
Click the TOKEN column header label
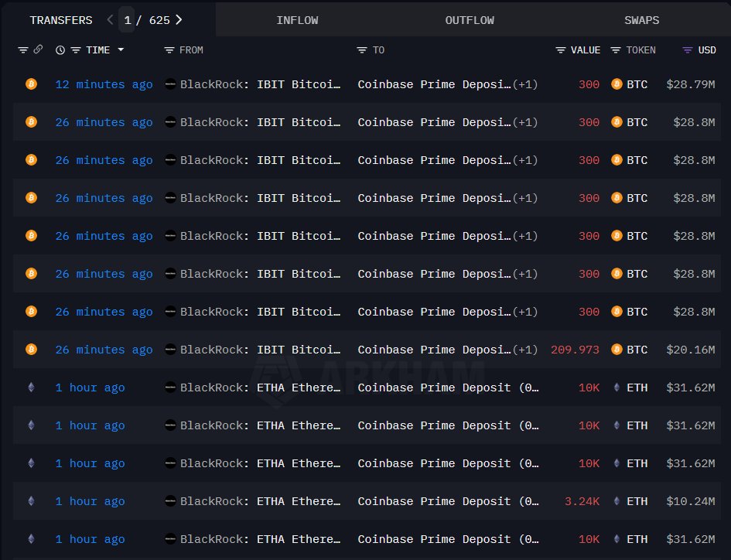(641, 50)
